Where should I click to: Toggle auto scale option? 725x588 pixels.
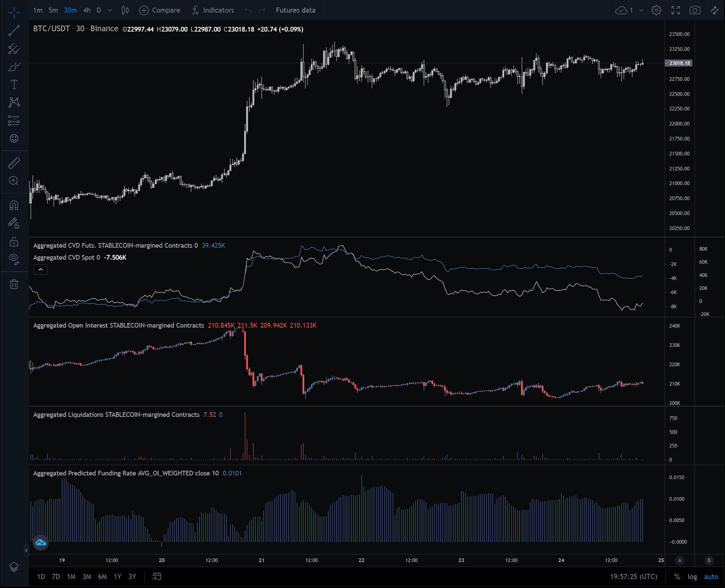[711, 576]
